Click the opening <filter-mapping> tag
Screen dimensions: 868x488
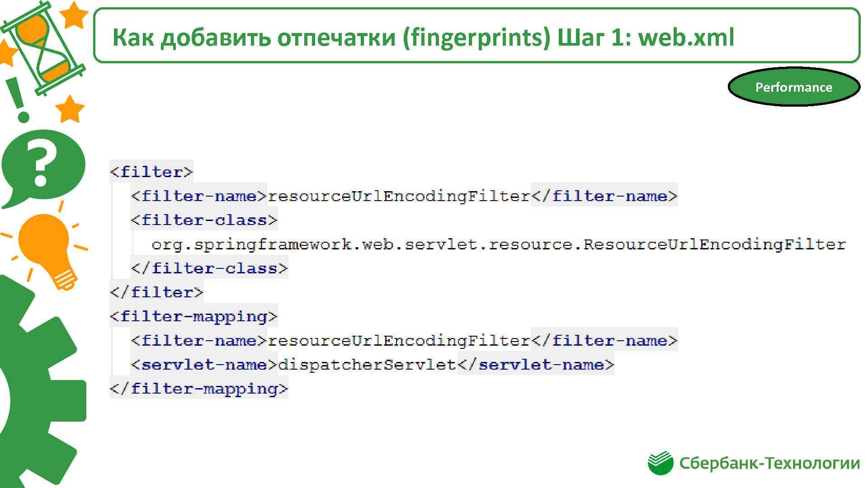pos(193,316)
